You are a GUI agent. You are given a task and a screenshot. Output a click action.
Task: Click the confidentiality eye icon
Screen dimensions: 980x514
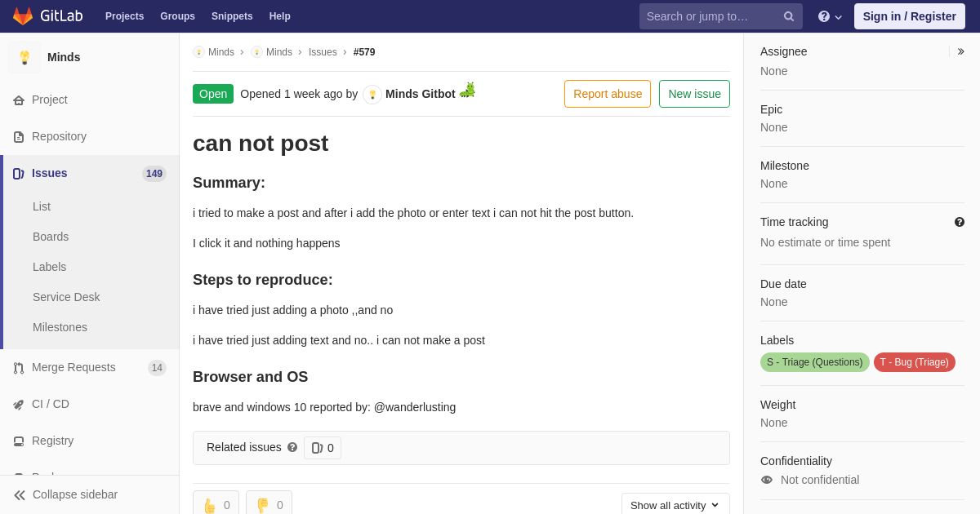767,480
